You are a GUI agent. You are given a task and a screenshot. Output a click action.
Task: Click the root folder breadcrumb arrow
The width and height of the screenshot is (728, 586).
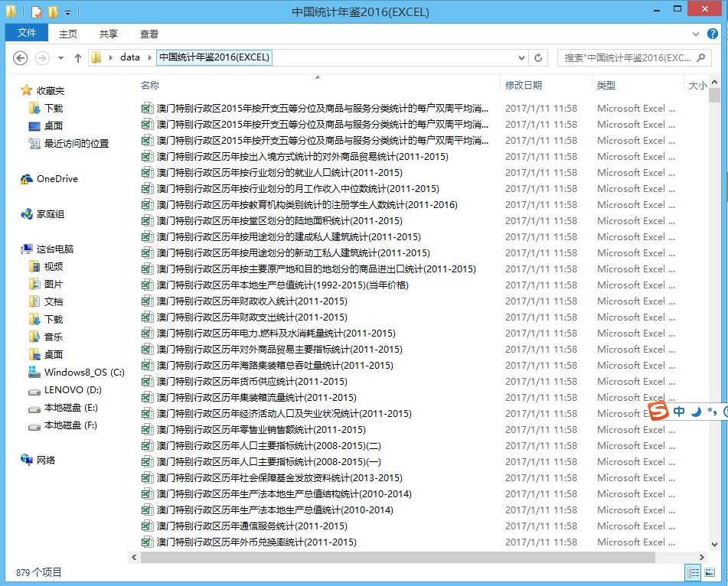click(x=110, y=57)
